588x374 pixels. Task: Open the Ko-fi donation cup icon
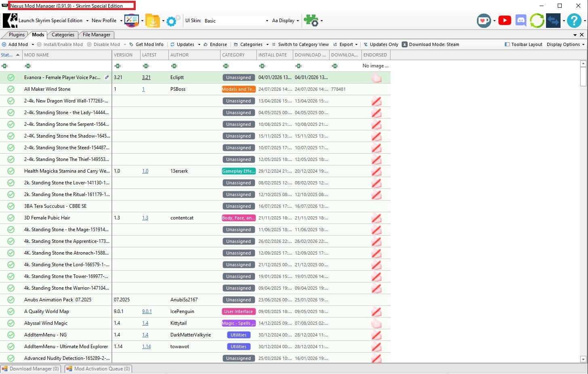click(484, 21)
